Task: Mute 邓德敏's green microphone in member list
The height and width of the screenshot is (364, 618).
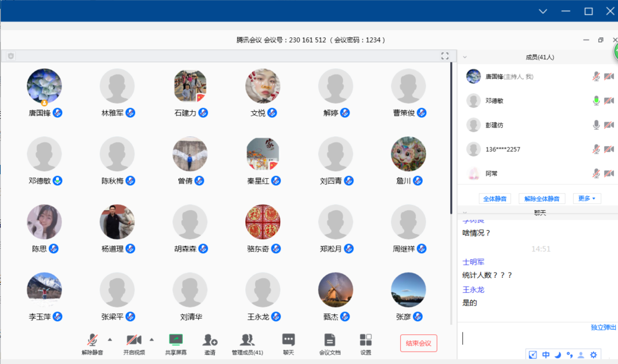Action: pos(596,101)
